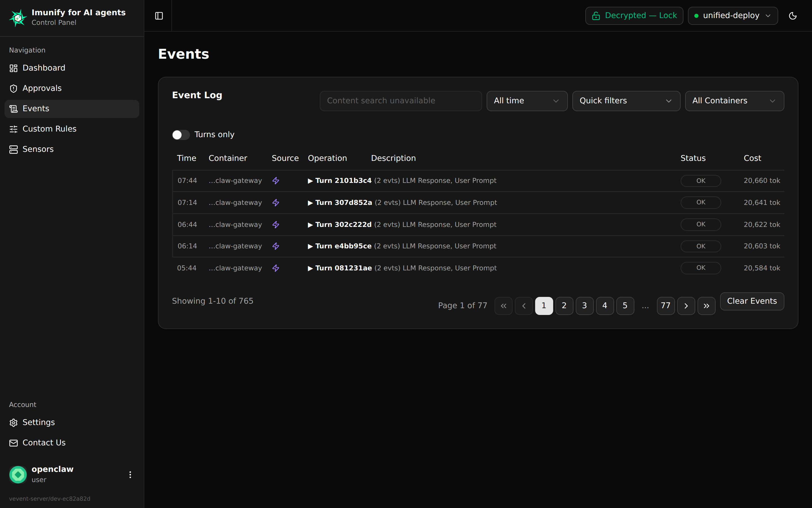Click the Cost column header
812x508 pixels.
752,158
